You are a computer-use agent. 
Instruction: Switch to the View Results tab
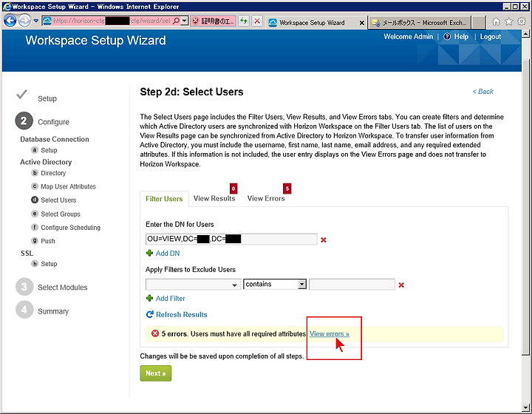[x=214, y=199]
